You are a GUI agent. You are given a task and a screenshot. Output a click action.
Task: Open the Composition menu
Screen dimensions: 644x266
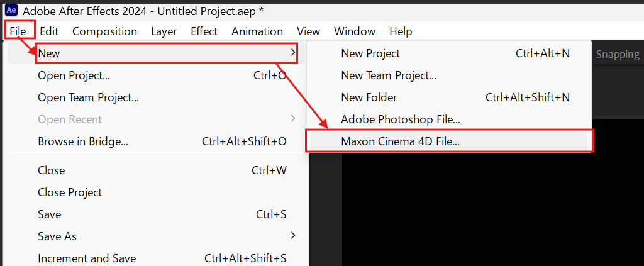point(105,31)
